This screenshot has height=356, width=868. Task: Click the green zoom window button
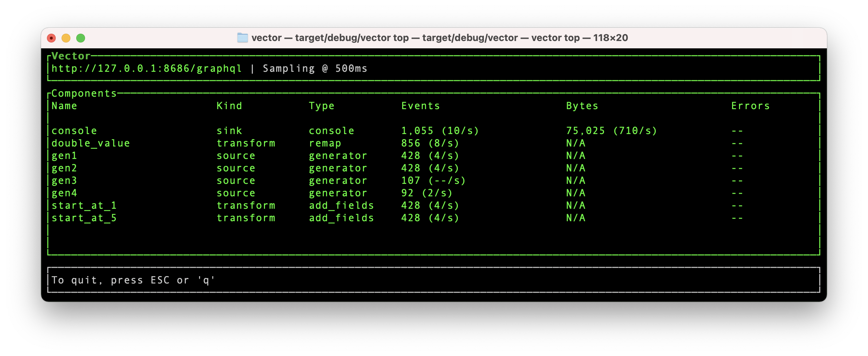81,38
